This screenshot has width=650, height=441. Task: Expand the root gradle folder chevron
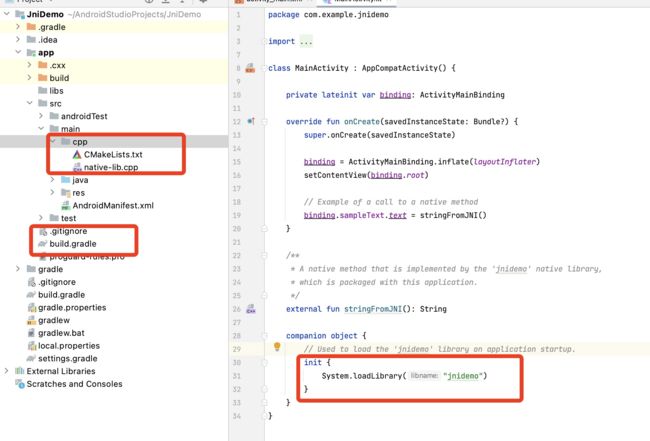point(18,269)
